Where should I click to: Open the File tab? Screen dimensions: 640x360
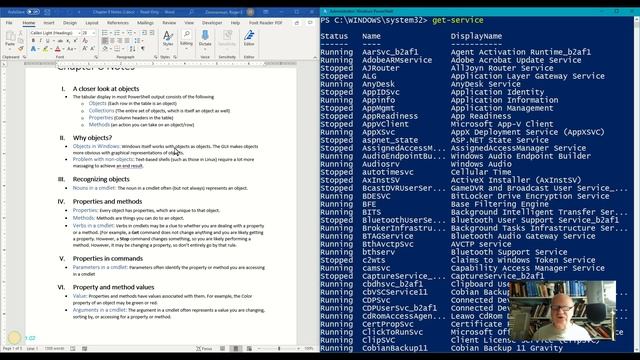click(9, 23)
